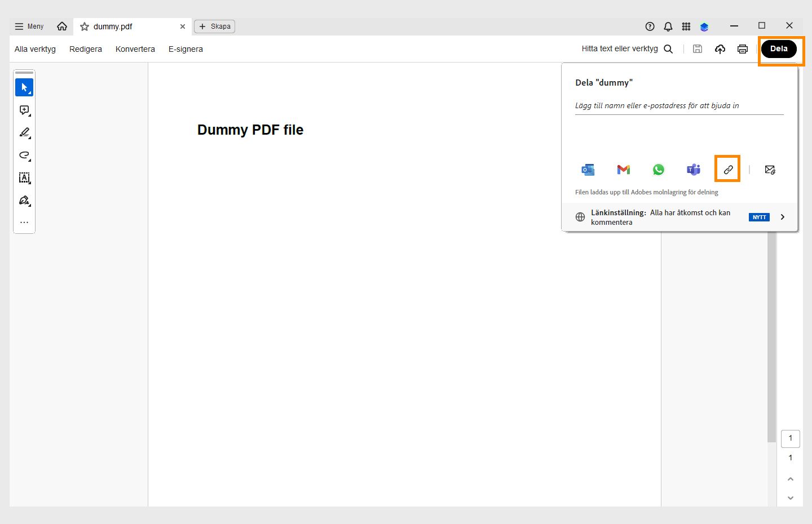This screenshot has width=812, height=524.
Task: Click the globe icon beside Länkinställning
Action: click(580, 217)
